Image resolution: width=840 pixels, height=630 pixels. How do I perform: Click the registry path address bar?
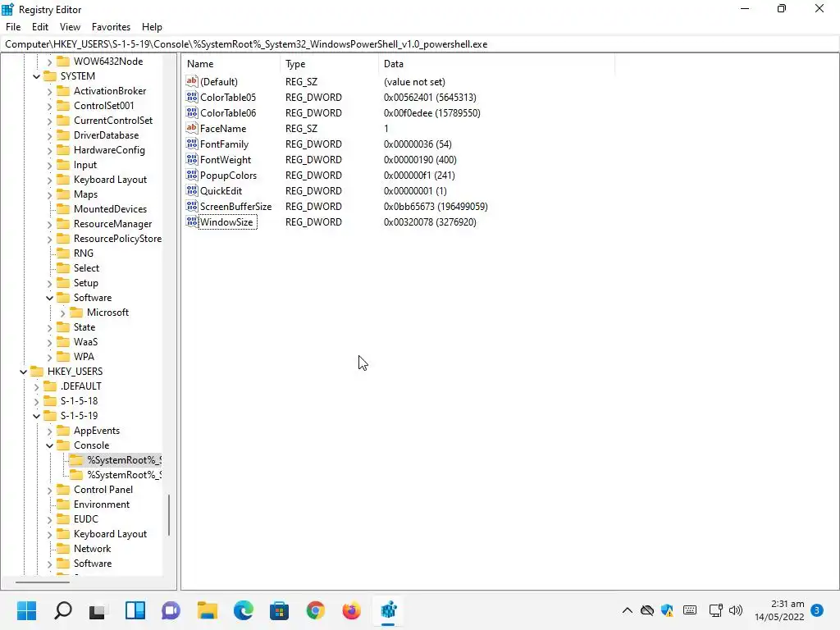pyautogui.click(x=420, y=44)
